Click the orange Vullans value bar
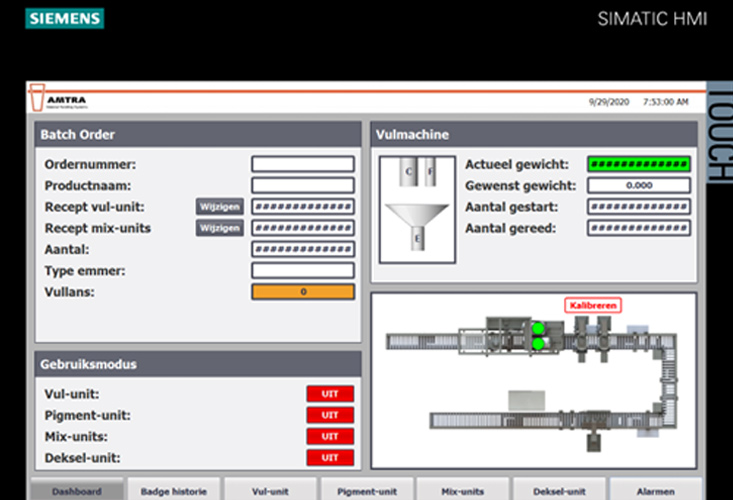This screenshot has width=733, height=500. click(302, 292)
